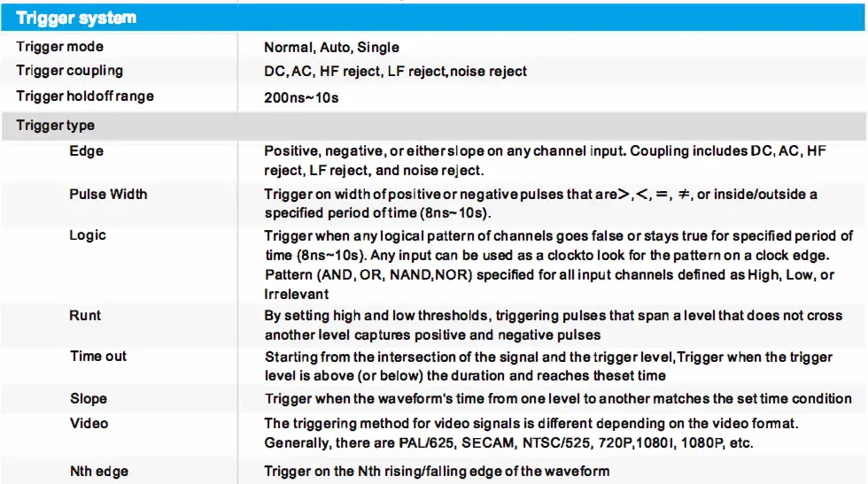Viewport: 868px width, 484px height.
Task: Select the "Time out" trigger type entry
Action: tap(98, 357)
